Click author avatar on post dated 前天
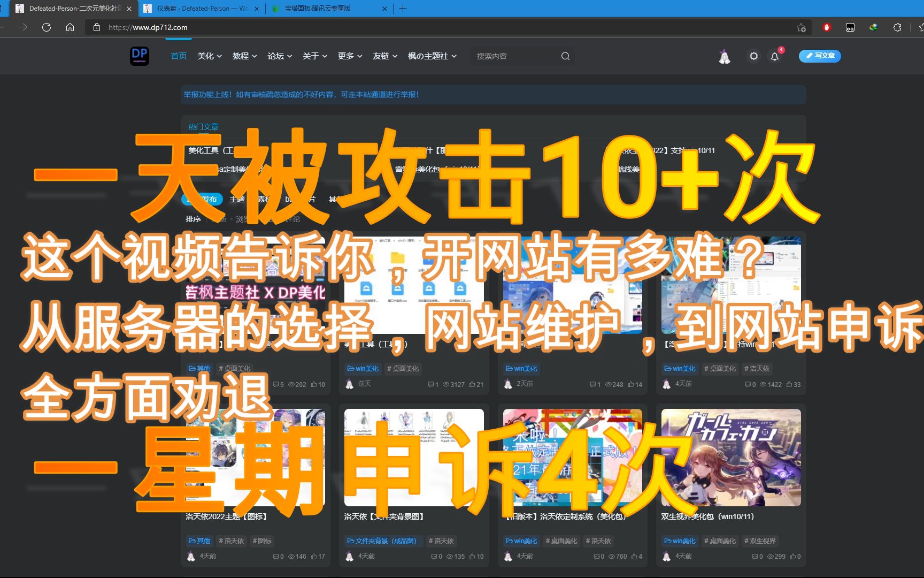 pyautogui.click(x=349, y=384)
